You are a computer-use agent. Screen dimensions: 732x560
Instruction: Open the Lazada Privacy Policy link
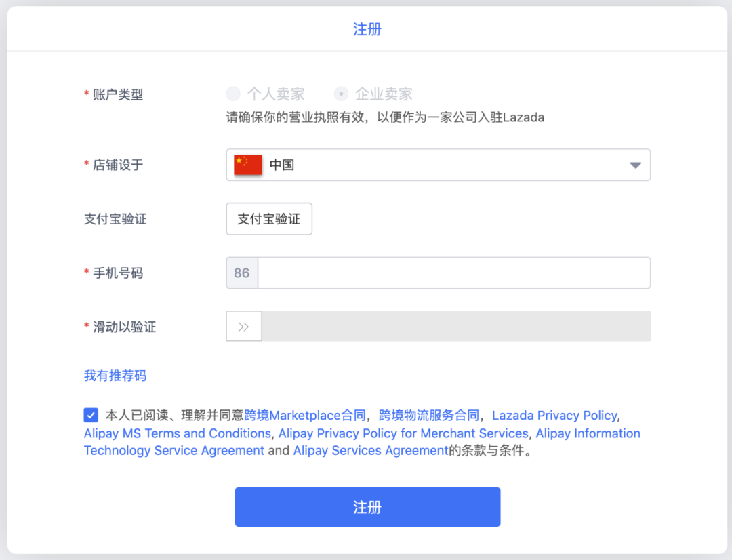552,415
